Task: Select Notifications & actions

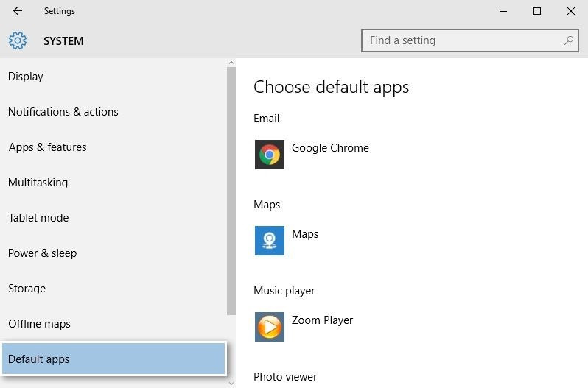Action: pos(63,112)
